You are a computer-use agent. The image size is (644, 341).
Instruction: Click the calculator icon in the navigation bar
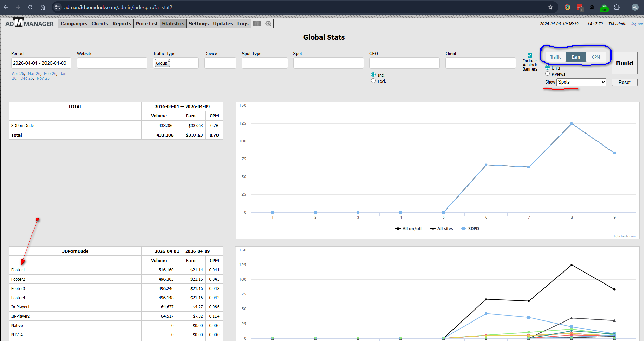257,24
